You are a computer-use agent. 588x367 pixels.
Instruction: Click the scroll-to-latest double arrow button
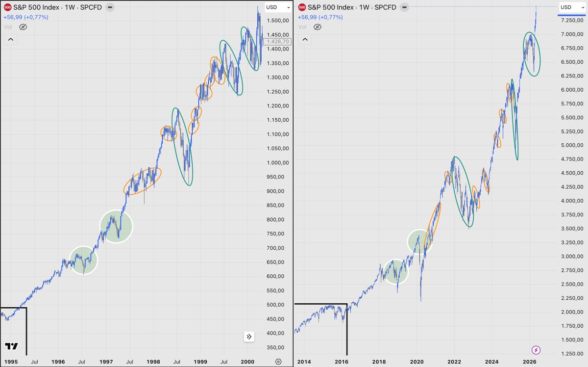tap(249, 337)
